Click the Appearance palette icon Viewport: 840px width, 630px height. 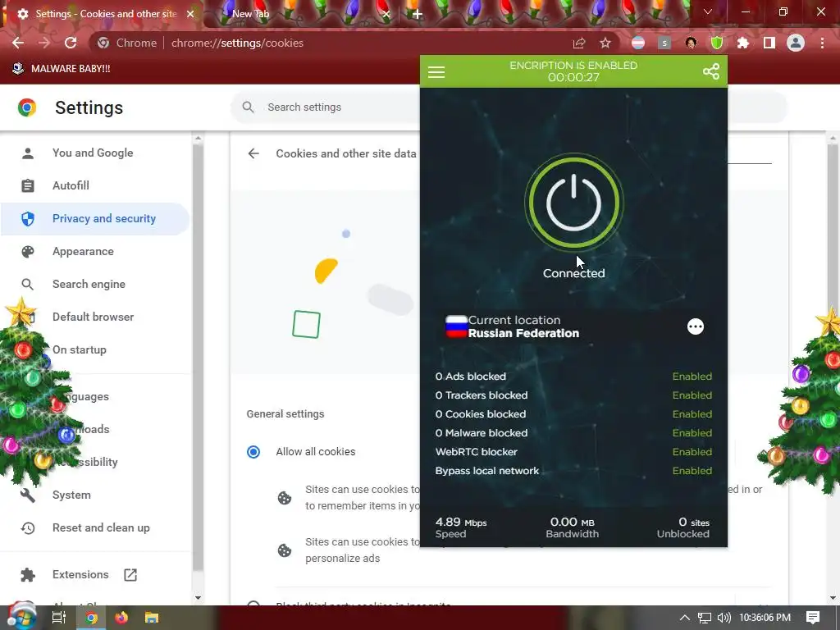(x=28, y=252)
